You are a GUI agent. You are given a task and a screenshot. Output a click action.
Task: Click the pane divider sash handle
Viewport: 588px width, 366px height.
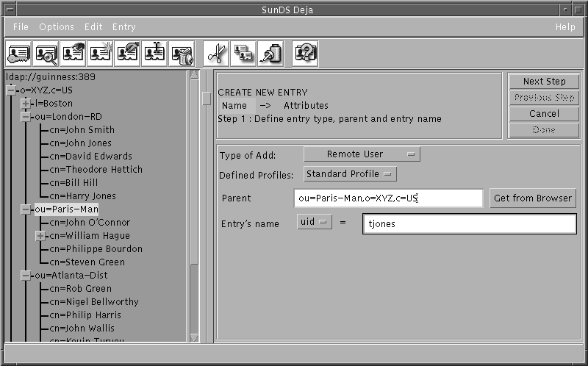click(x=207, y=98)
